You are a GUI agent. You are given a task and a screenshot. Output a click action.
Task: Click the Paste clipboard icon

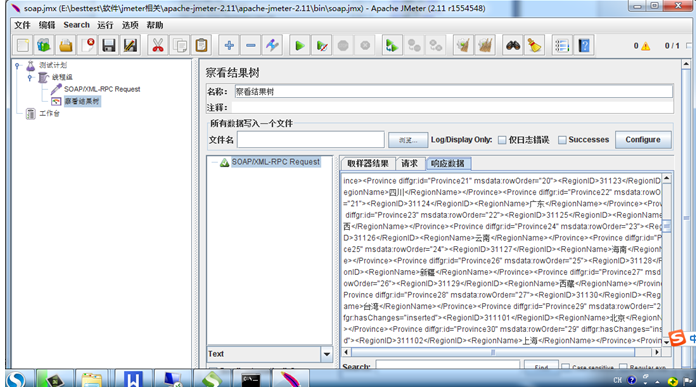click(x=201, y=45)
